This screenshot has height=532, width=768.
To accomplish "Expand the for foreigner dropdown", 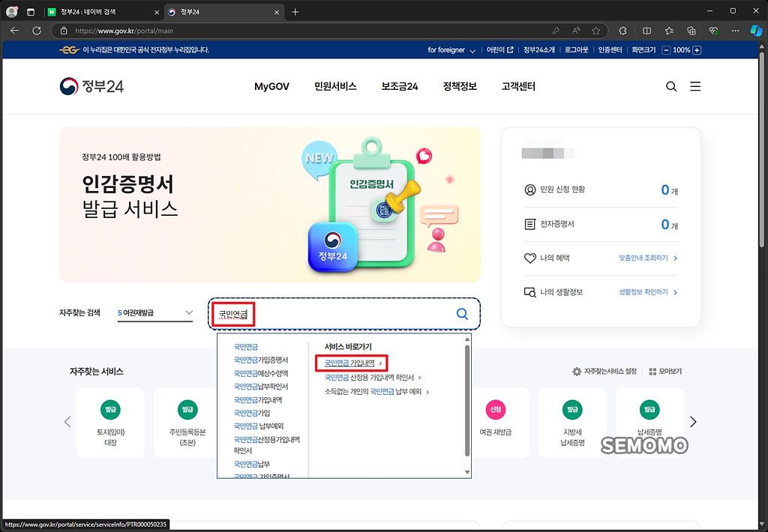I will [x=451, y=50].
